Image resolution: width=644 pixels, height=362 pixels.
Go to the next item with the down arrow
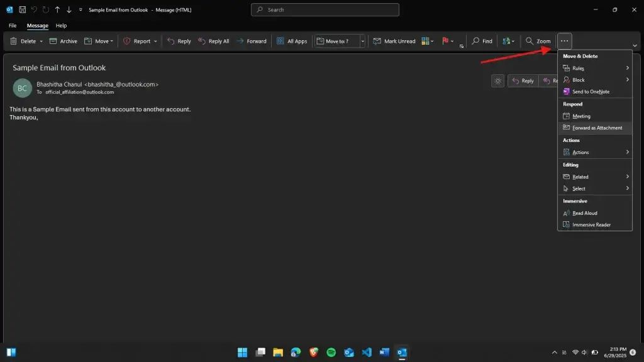point(69,9)
